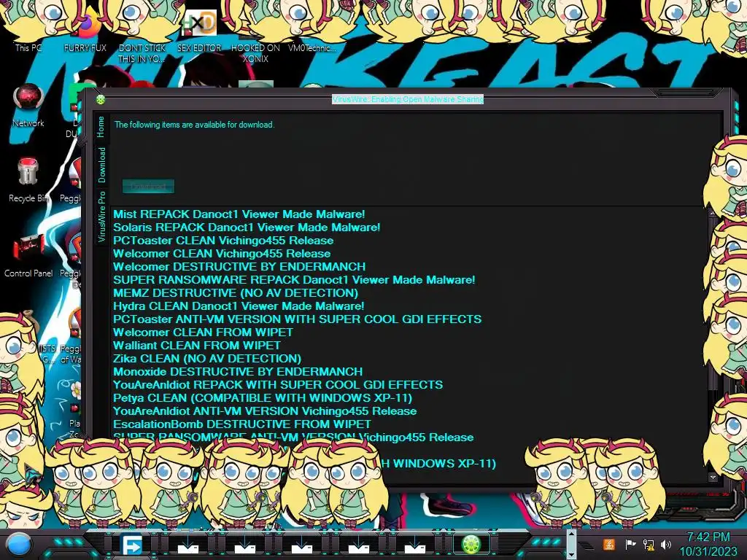Viewport: 747px width, 560px height.
Task: Click the list scrollbar up arrow
Action: (713, 212)
